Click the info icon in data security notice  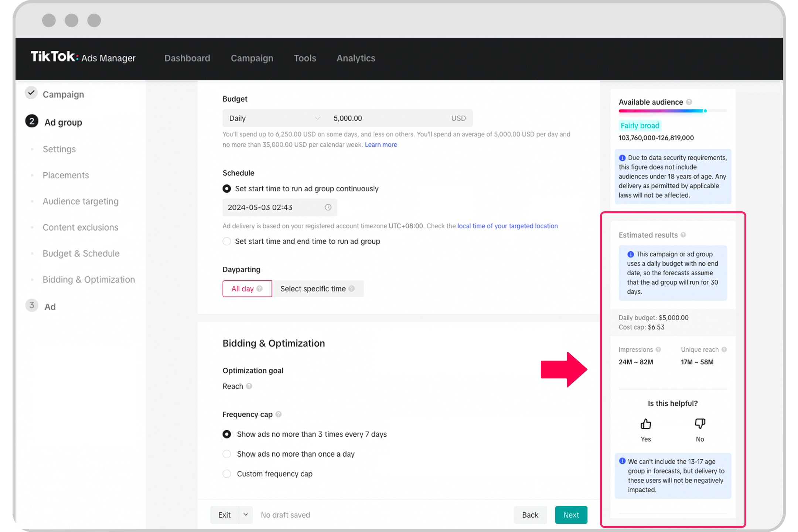[623, 158]
